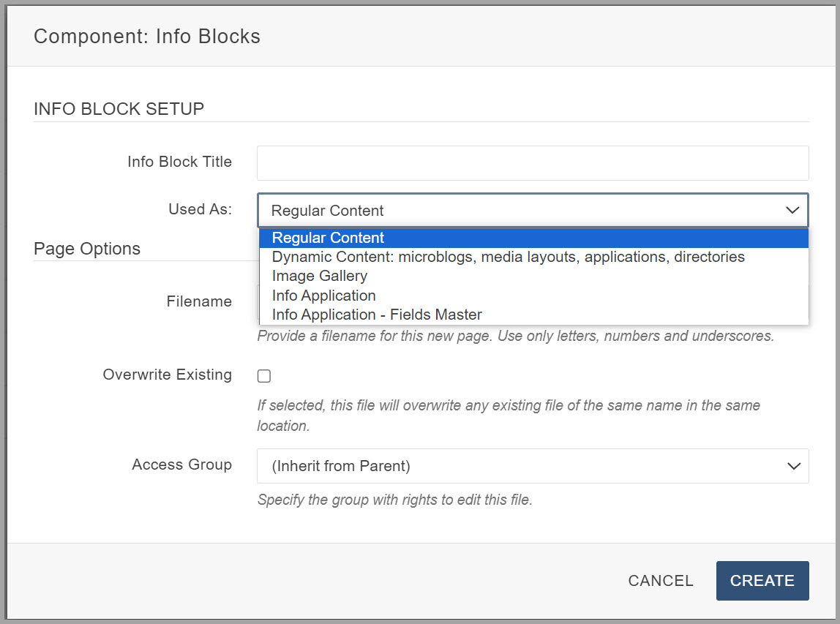The image size is (840, 624).
Task: Click the Info Block Title label
Action: click(x=179, y=162)
